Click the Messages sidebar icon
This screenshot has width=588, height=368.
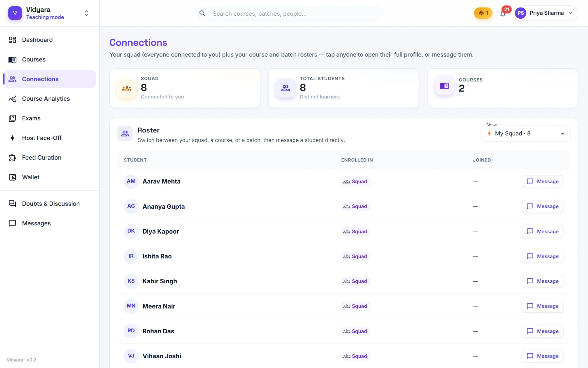(x=12, y=223)
